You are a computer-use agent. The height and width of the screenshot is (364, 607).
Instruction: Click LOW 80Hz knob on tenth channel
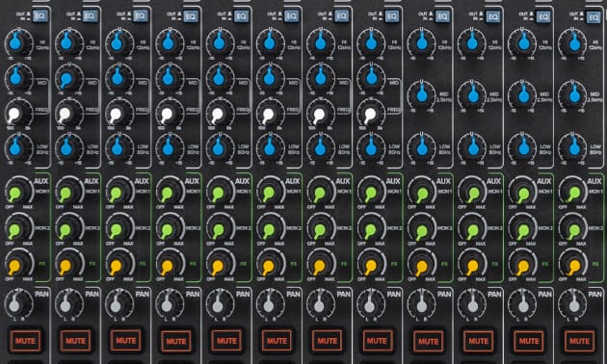point(472,147)
